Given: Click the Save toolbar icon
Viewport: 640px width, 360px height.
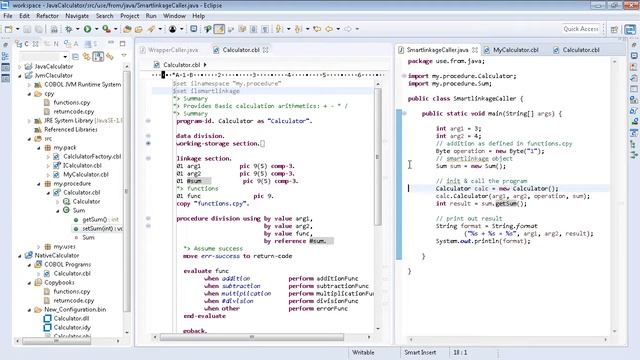Looking at the screenshot, I should click(27, 29).
